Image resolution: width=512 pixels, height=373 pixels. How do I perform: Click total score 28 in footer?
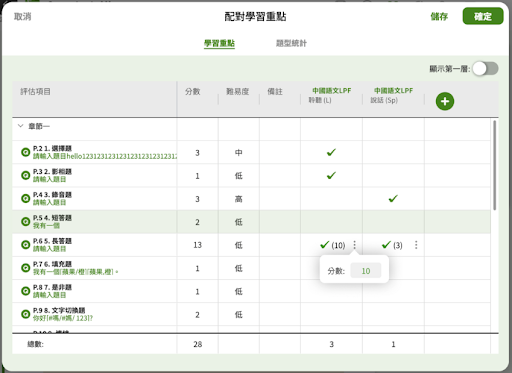(x=197, y=344)
